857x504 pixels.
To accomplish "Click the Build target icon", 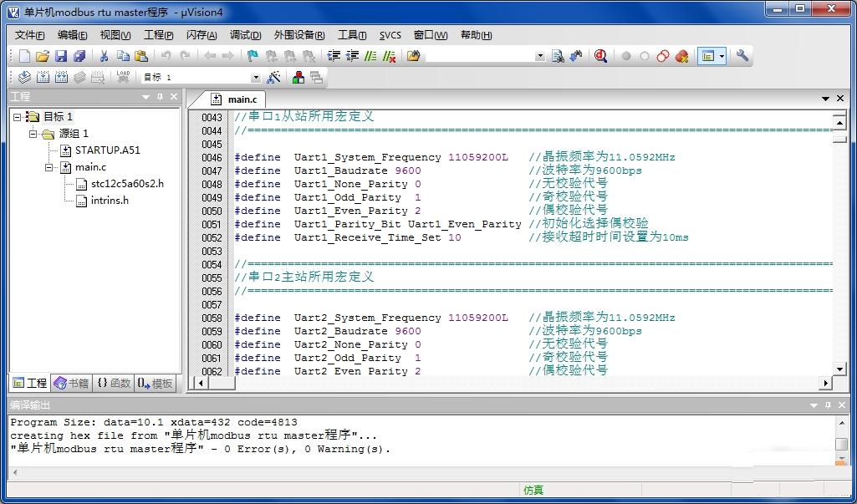I will tap(43, 77).
